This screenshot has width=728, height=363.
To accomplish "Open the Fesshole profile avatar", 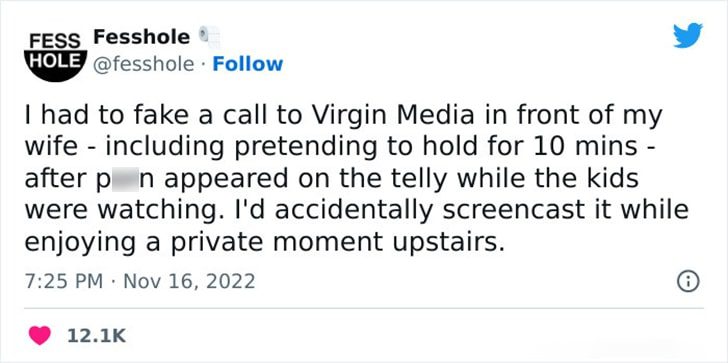I will [55, 57].
